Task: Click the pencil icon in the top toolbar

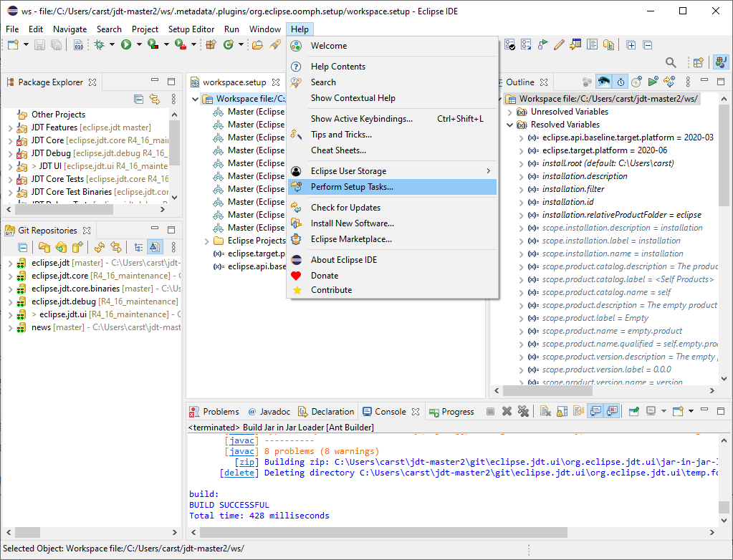Action: (x=559, y=45)
